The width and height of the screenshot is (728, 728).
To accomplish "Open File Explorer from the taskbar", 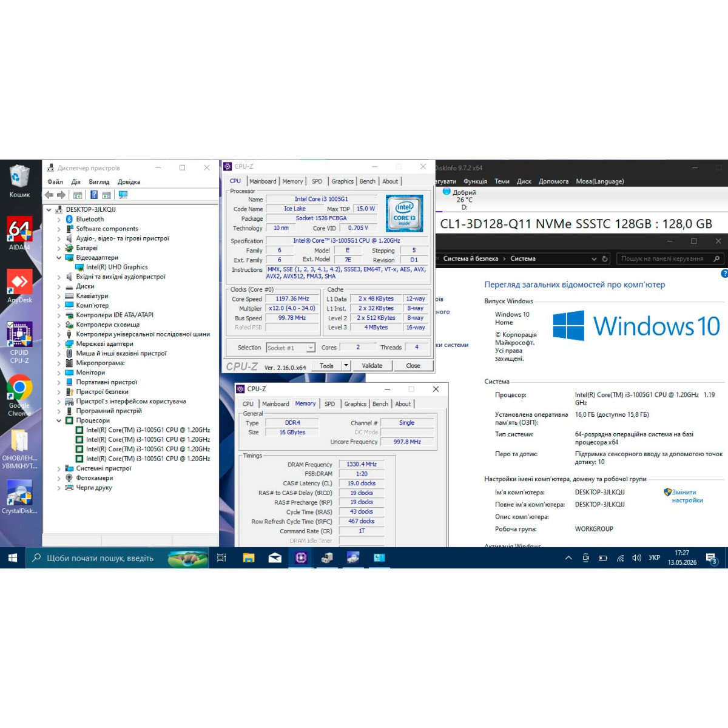I will (x=248, y=558).
